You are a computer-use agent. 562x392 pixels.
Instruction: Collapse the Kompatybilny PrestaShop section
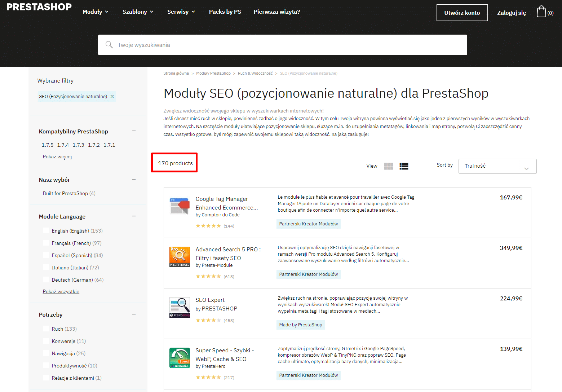(x=134, y=131)
